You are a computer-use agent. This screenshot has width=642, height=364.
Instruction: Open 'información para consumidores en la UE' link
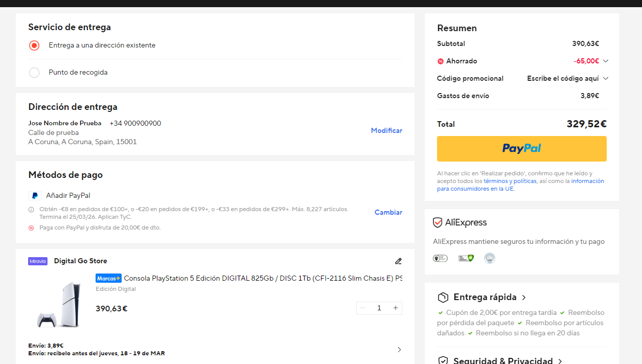tap(520, 185)
